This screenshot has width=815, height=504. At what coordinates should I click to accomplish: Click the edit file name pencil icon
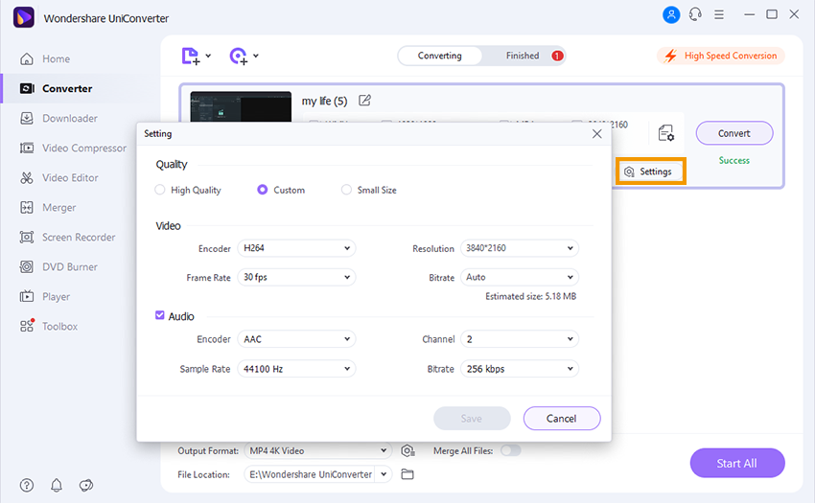365,101
